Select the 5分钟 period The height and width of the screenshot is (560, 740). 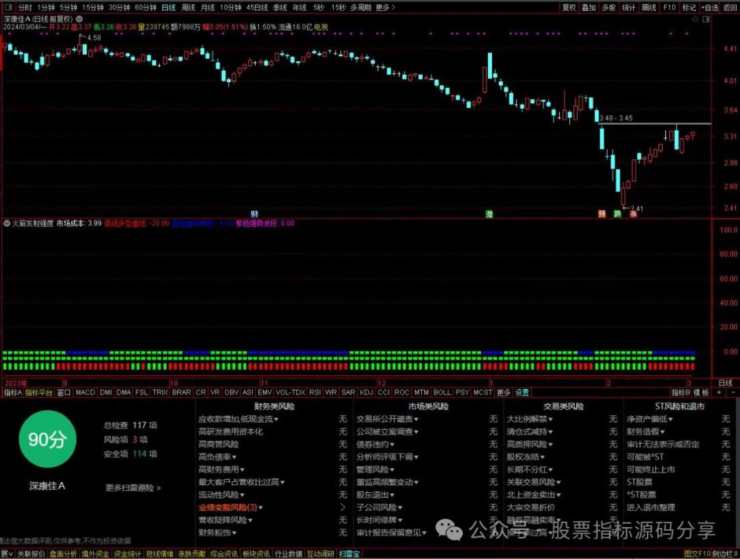pos(69,8)
